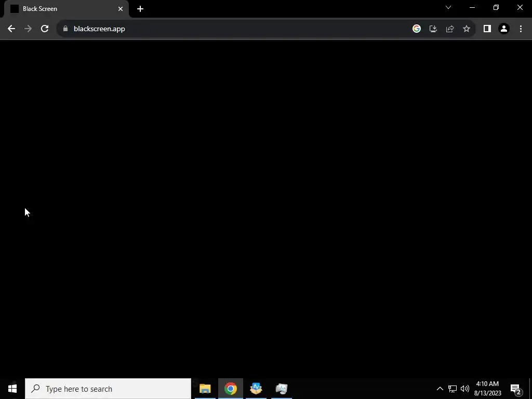Close the Black Screen tab

[121, 9]
